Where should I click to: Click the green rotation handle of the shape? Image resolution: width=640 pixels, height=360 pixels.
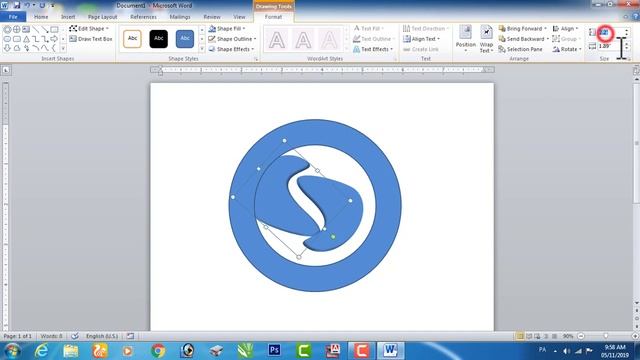coord(333,237)
